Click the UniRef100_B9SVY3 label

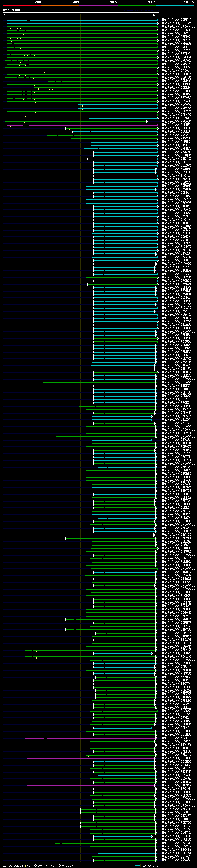pyautogui.click(x=177, y=50)
